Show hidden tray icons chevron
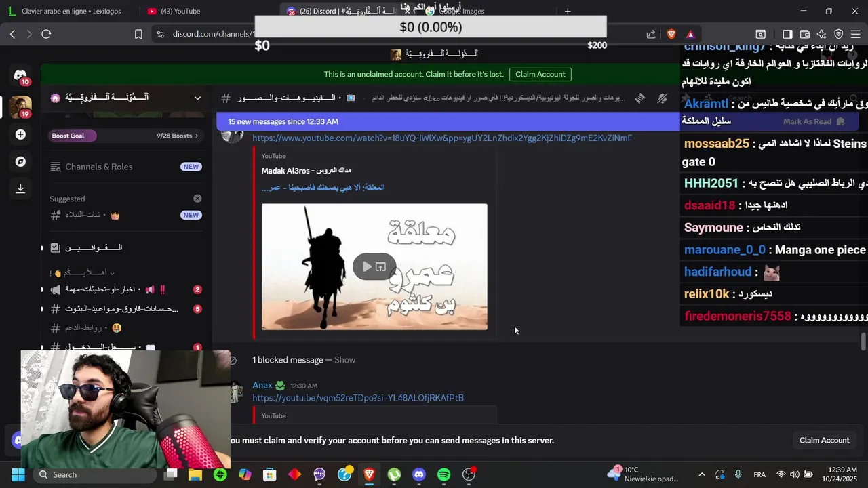 701,474
